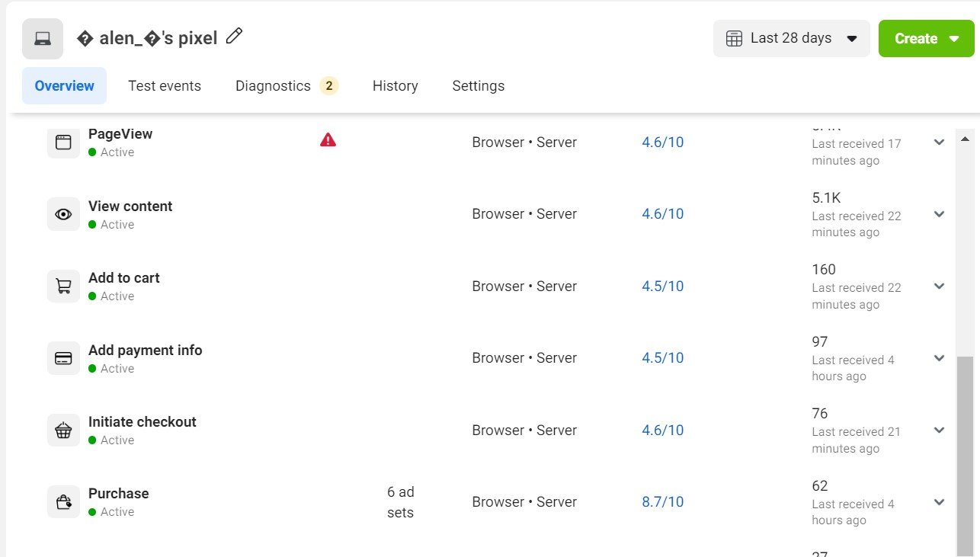Open Initiate checkout score 4.6/10
980x557 pixels.
point(662,431)
